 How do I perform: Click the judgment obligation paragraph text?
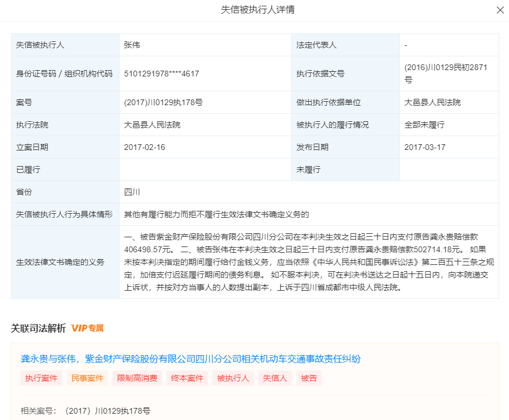309,262
